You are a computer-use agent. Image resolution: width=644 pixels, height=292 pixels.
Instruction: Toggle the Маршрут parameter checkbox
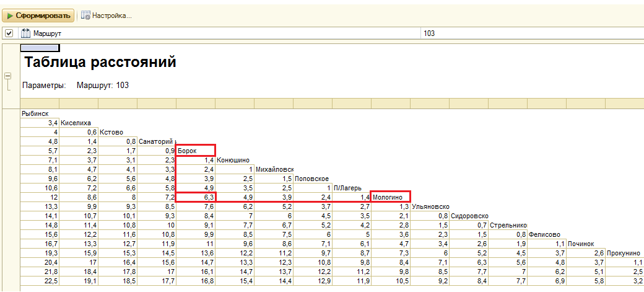pyautogui.click(x=9, y=33)
